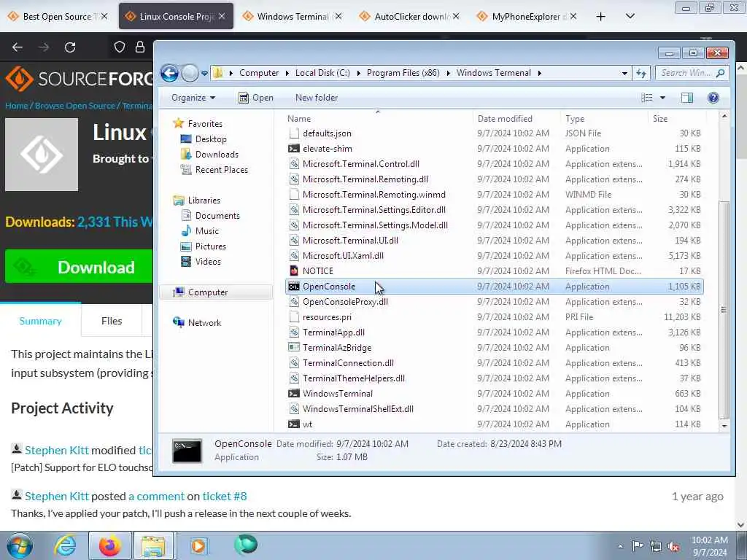This screenshot has width=747, height=560.
Task: Select Libraries in the navigation pane
Action: coord(204,201)
